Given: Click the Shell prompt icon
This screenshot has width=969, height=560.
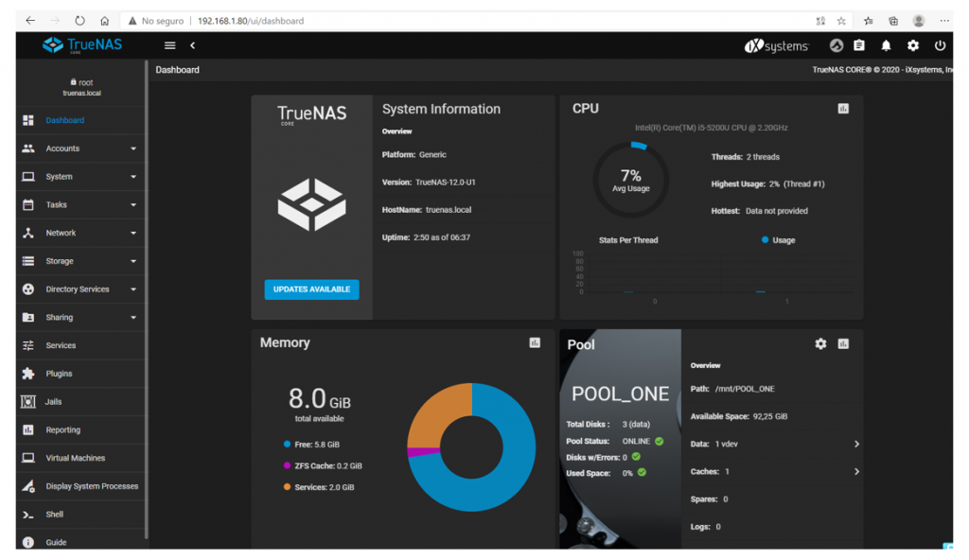Looking at the screenshot, I should tap(27, 515).
